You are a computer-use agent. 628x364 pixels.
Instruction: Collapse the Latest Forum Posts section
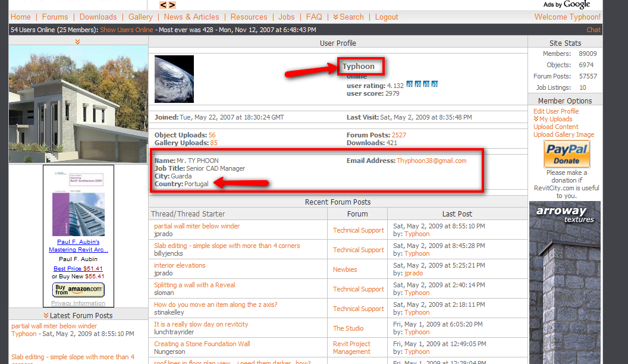46,316
